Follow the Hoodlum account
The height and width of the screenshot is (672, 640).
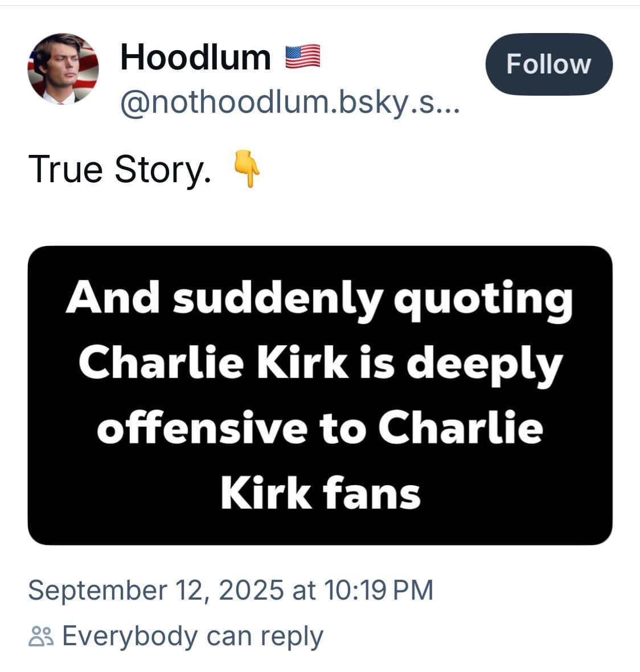click(549, 64)
